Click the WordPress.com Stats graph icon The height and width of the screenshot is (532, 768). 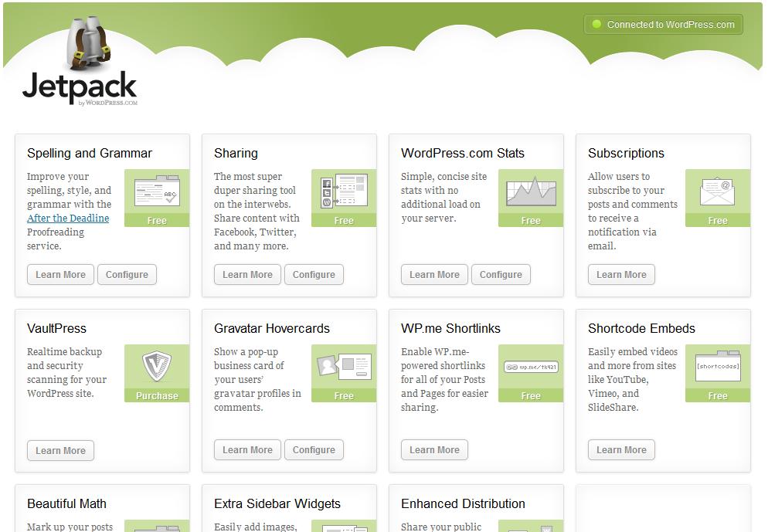pyautogui.click(x=531, y=191)
